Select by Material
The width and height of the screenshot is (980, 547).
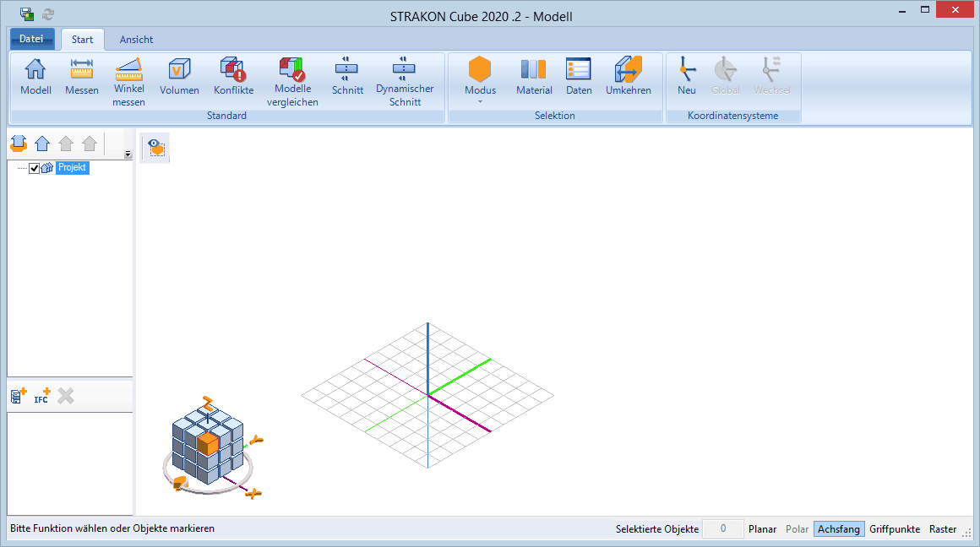pyautogui.click(x=534, y=76)
